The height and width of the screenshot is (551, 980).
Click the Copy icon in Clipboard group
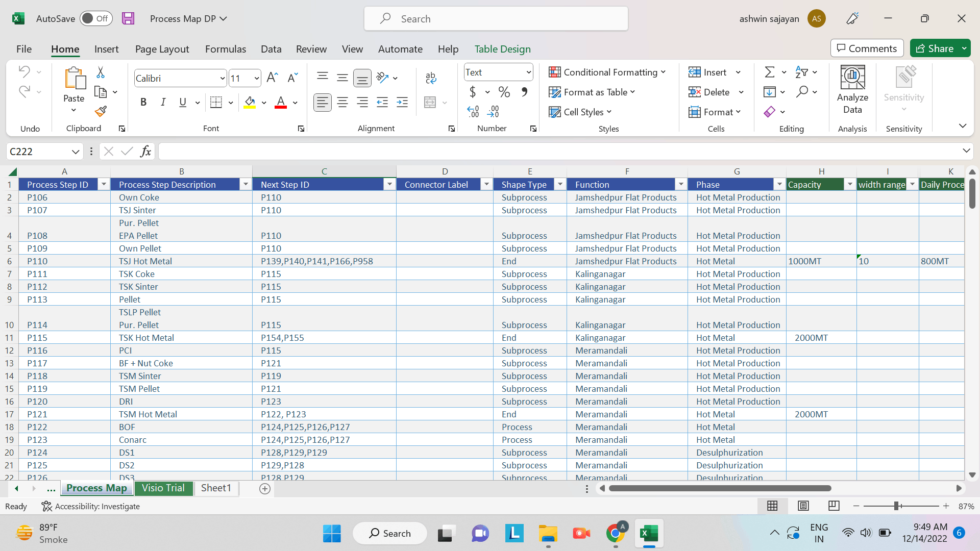point(101,92)
